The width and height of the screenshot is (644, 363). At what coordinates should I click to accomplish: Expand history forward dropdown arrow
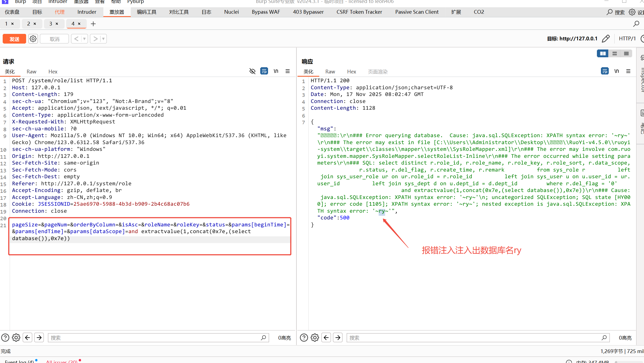[103, 39]
